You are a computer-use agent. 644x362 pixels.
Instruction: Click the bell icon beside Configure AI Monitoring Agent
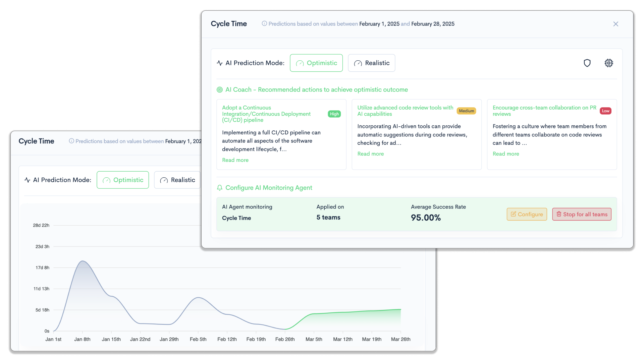click(x=220, y=188)
